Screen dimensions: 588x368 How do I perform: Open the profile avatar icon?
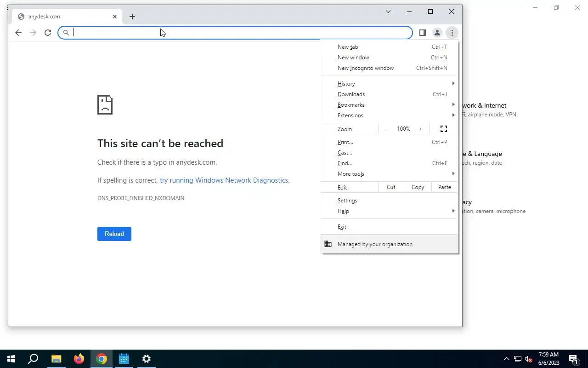pyautogui.click(x=437, y=33)
